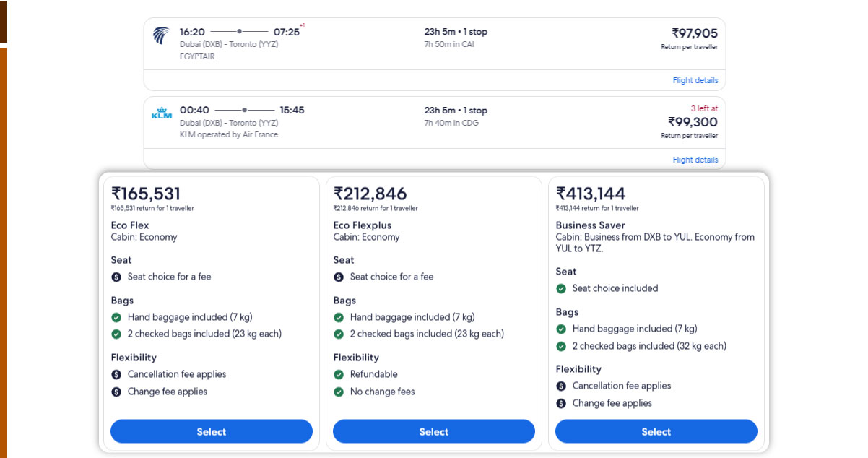Click the EgyptAir airline logo
The width and height of the screenshot is (868, 458).
(161, 35)
